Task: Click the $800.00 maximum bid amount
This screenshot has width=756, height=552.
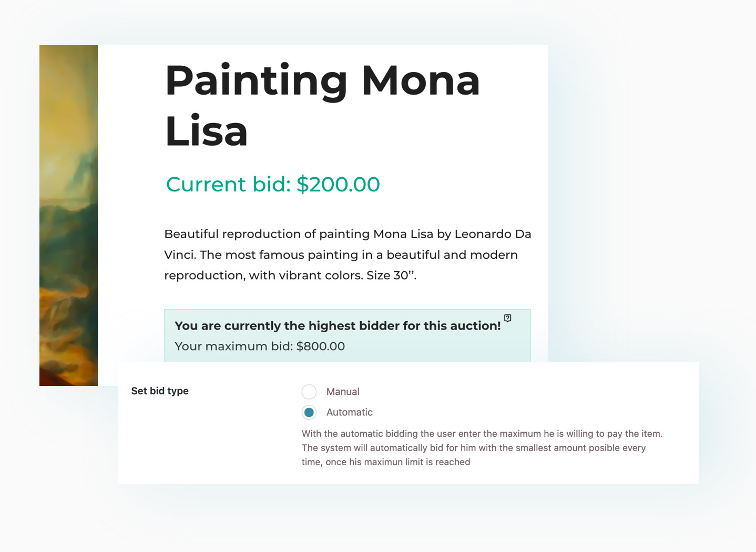Action: coord(321,346)
